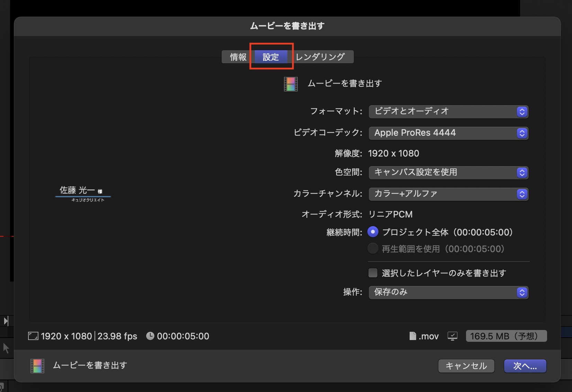
Task: Switch to the 情報 tab
Action: pyautogui.click(x=238, y=57)
